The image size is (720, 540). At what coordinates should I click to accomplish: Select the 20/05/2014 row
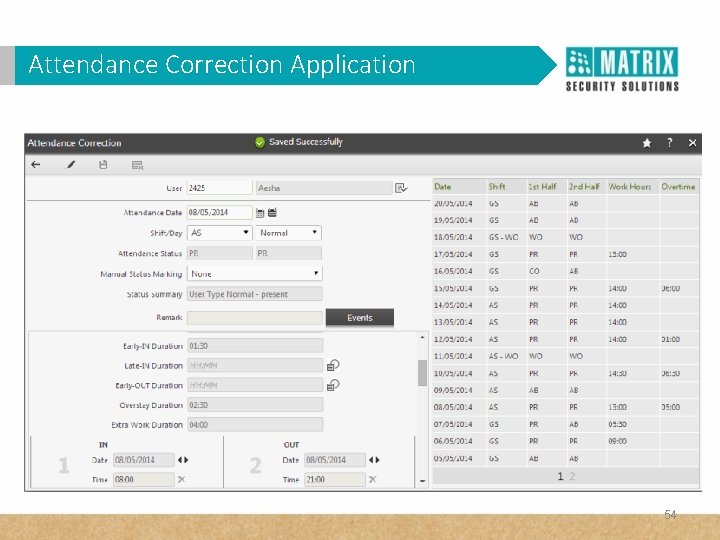pyautogui.click(x=566, y=203)
